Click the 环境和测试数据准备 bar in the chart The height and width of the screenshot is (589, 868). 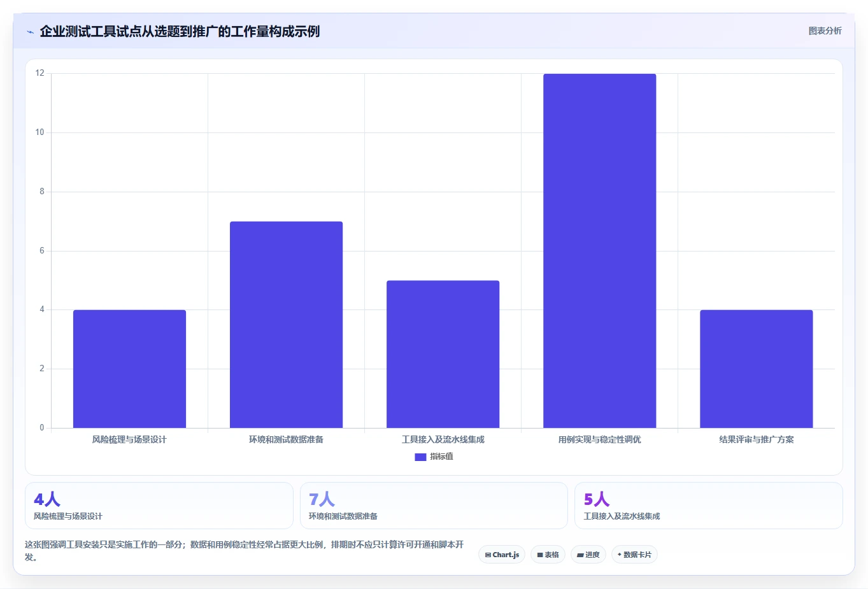point(286,325)
